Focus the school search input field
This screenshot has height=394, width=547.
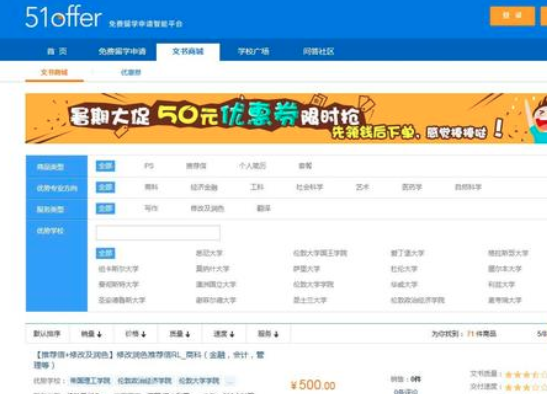pyautogui.click(x=158, y=233)
